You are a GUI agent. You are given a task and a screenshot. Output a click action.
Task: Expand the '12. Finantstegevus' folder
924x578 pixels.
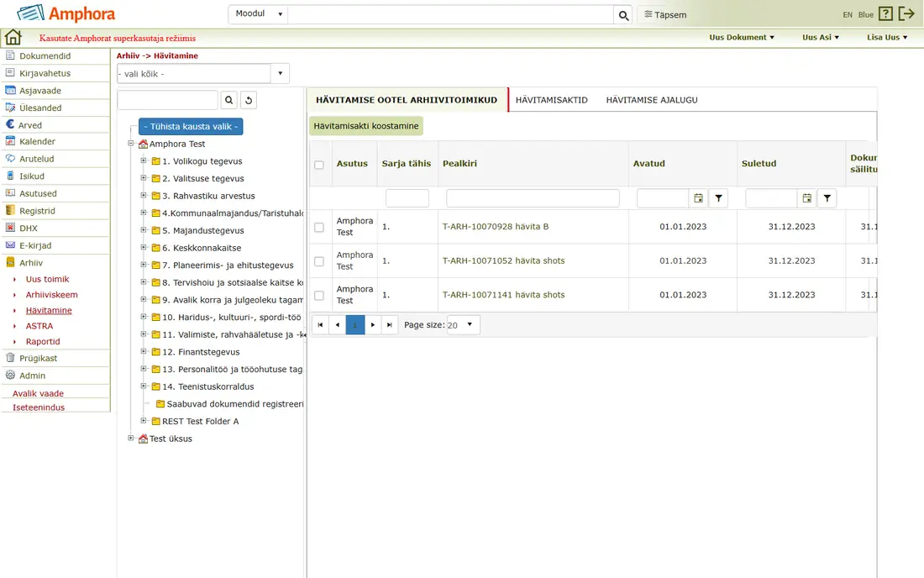pyautogui.click(x=143, y=351)
